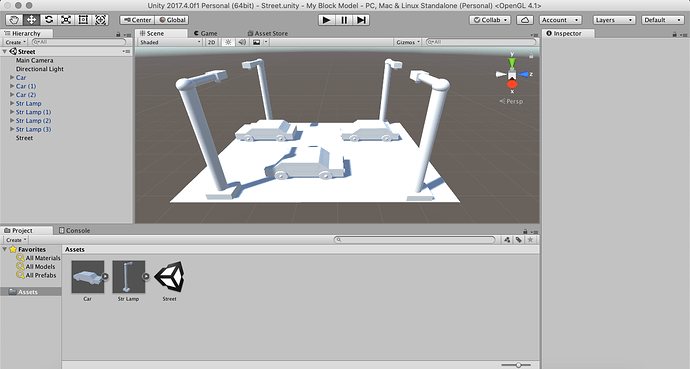Select the Street object in Hierarchy

(24, 138)
